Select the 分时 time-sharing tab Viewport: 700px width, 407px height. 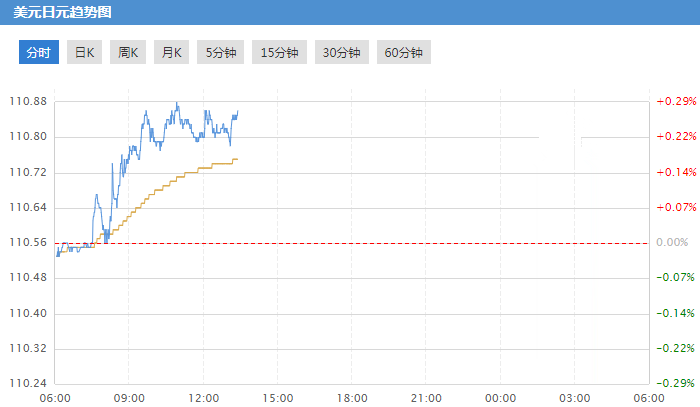[x=39, y=53]
